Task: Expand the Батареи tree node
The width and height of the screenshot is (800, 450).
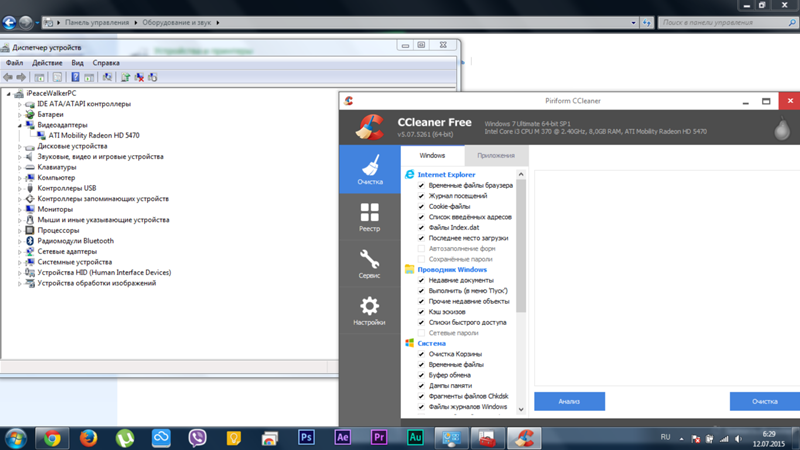Action: click(x=20, y=115)
